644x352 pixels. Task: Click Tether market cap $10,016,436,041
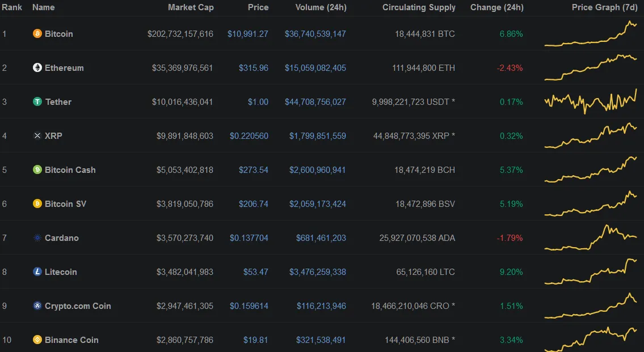tap(182, 102)
